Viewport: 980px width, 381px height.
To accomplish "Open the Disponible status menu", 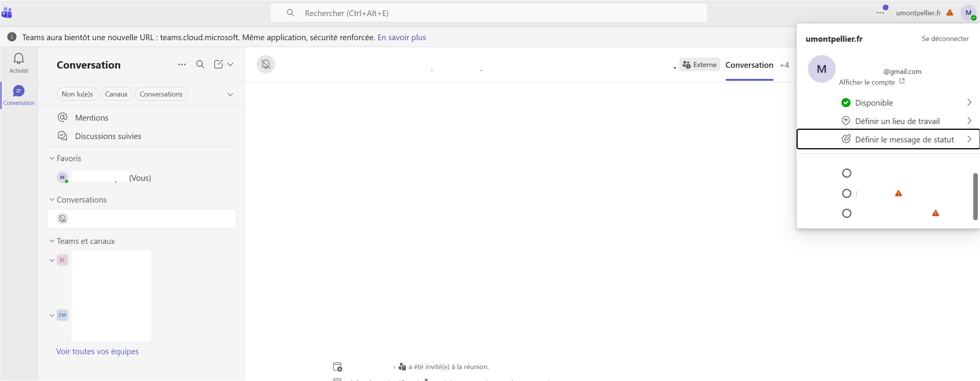I will coord(888,103).
